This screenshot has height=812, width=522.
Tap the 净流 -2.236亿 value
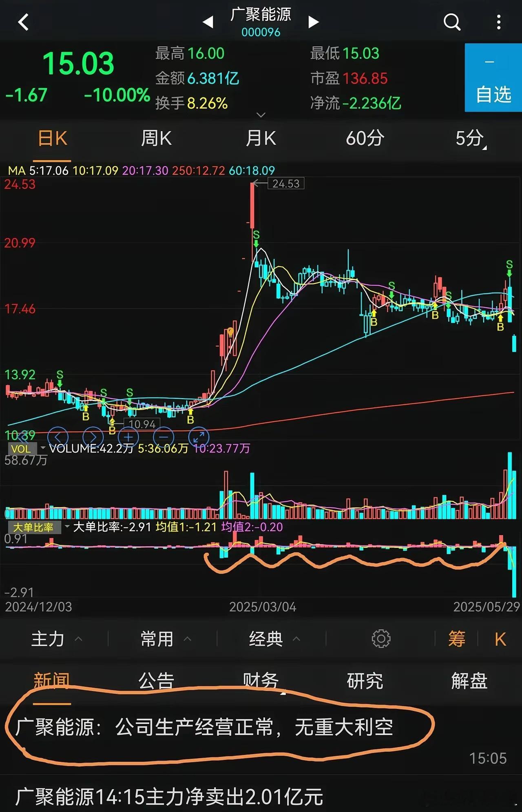tap(372, 103)
